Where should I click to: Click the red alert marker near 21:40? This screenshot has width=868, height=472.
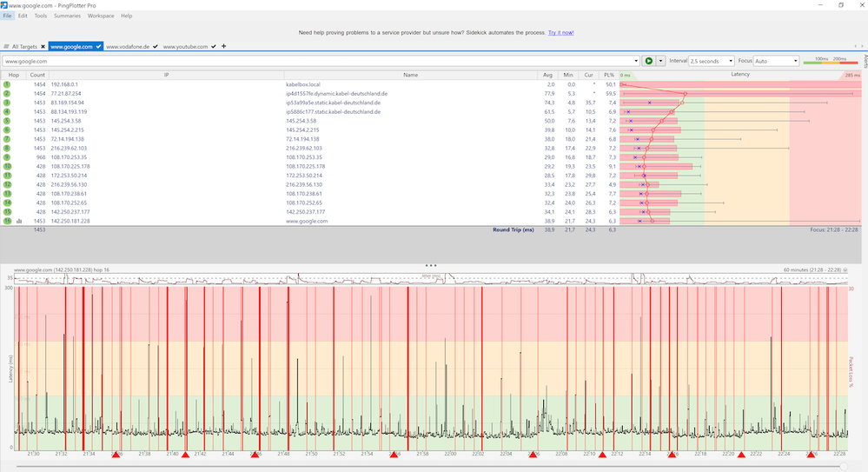[185, 455]
